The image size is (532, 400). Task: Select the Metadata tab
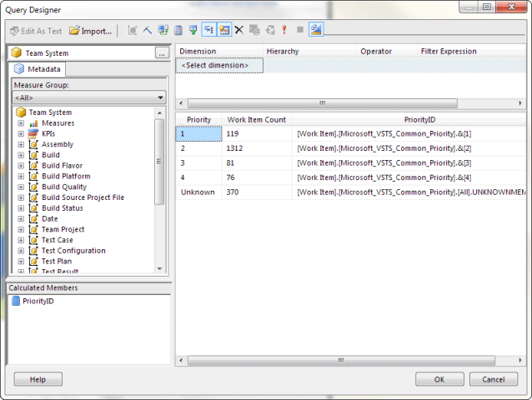point(38,69)
